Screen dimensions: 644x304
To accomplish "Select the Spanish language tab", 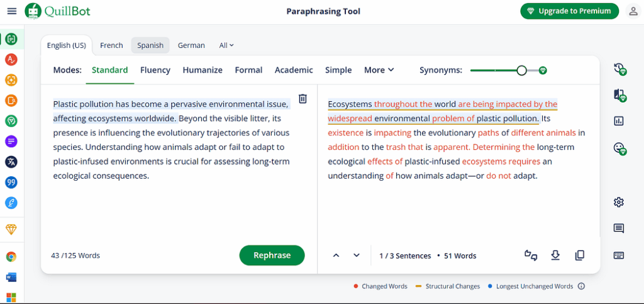I will [150, 45].
